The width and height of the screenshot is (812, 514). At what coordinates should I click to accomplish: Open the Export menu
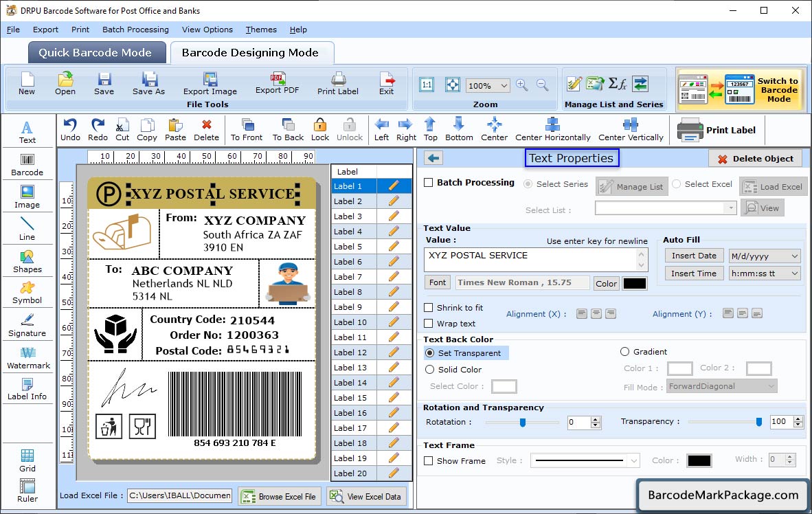coord(45,30)
